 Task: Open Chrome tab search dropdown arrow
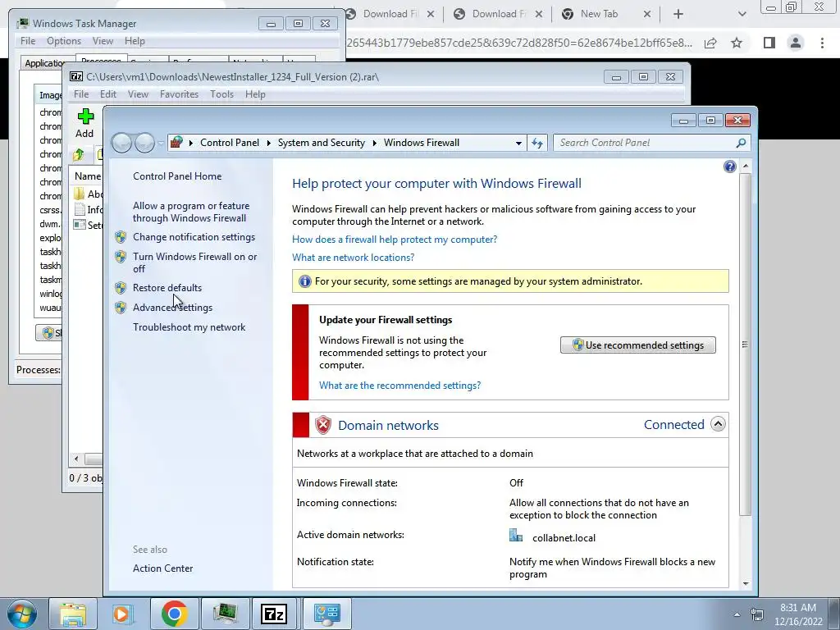pyautogui.click(x=742, y=14)
